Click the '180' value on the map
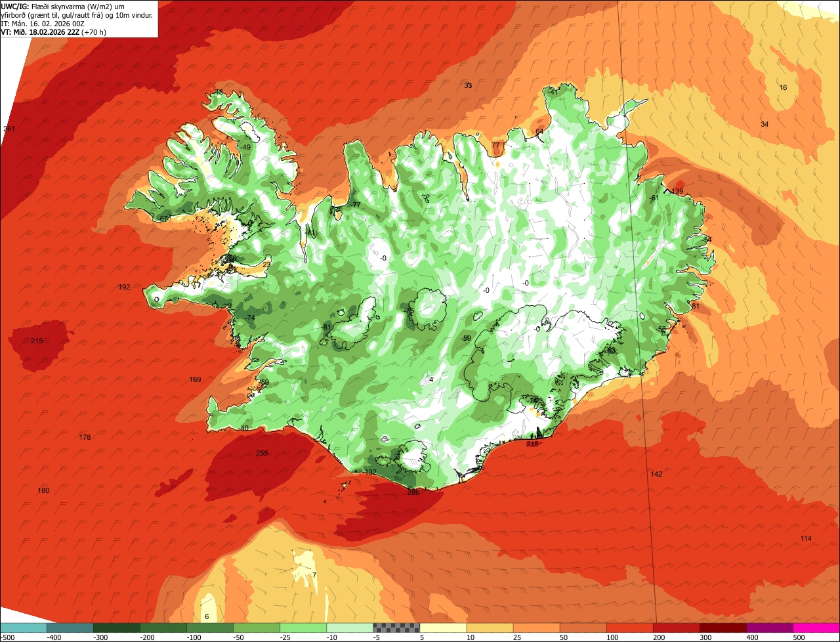Image resolution: width=840 pixels, height=642 pixels. tap(43, 490)
